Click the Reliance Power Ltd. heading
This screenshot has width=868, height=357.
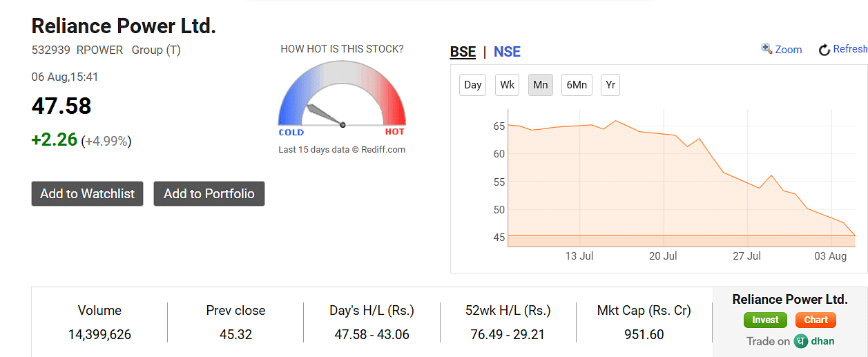tap(124, 26)
